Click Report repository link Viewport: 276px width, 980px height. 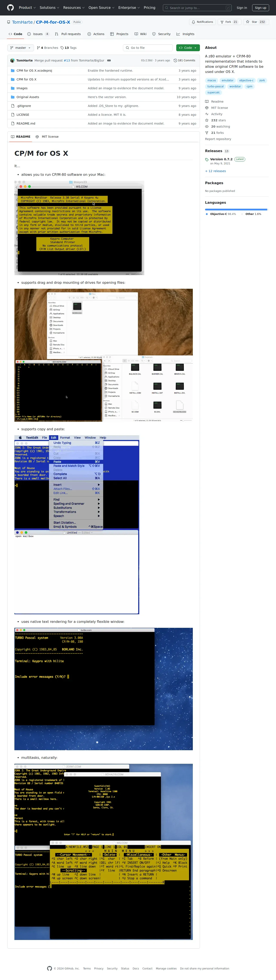[x=218, y=139]
